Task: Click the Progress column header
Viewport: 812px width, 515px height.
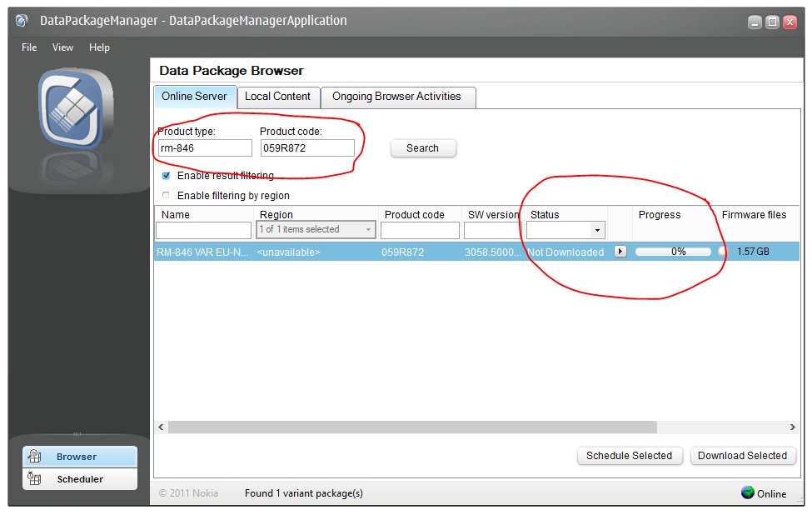Action: (660, 214)
